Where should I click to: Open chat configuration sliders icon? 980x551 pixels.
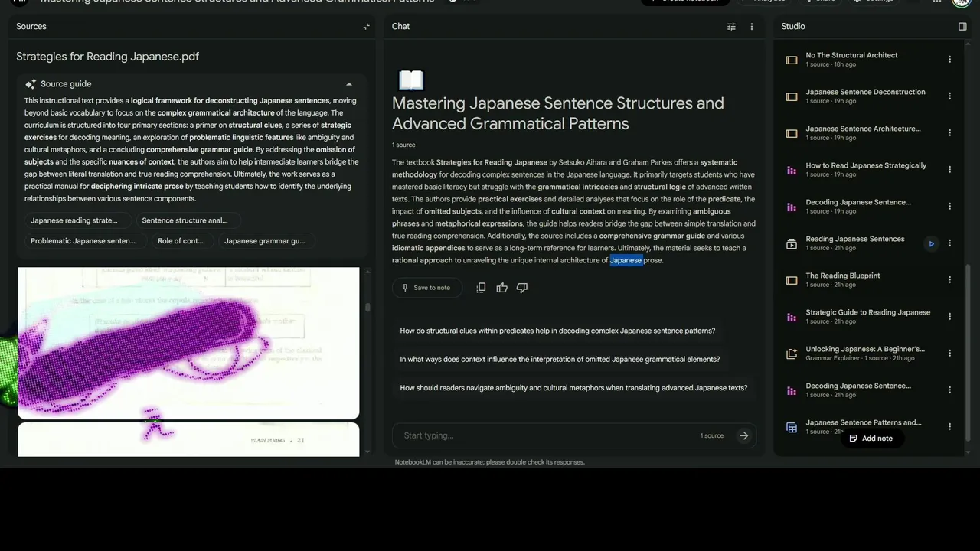[731, 26]
